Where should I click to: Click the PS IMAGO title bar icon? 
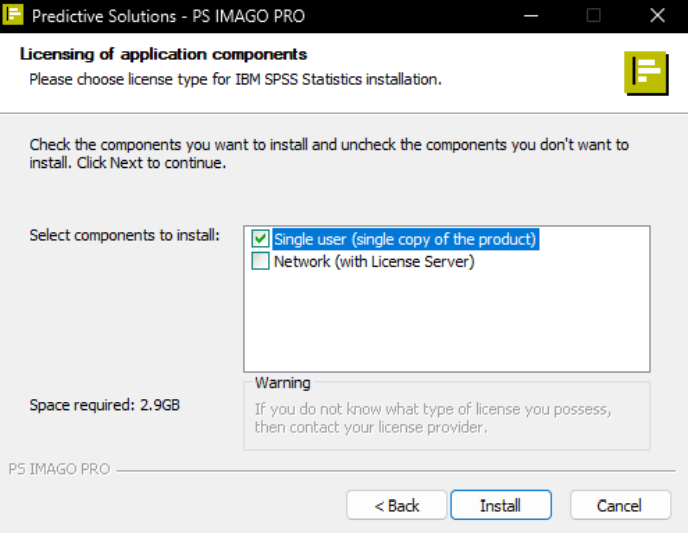coord(13,14)
